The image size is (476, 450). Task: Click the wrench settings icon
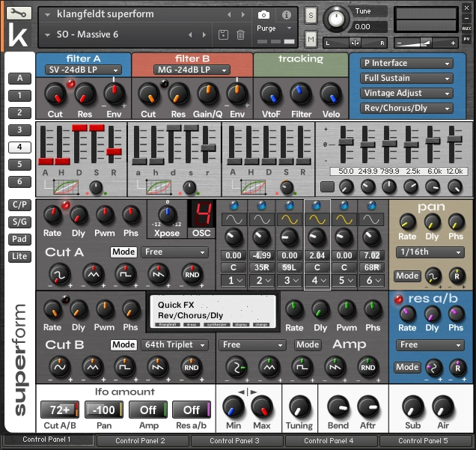coord(18,13)
